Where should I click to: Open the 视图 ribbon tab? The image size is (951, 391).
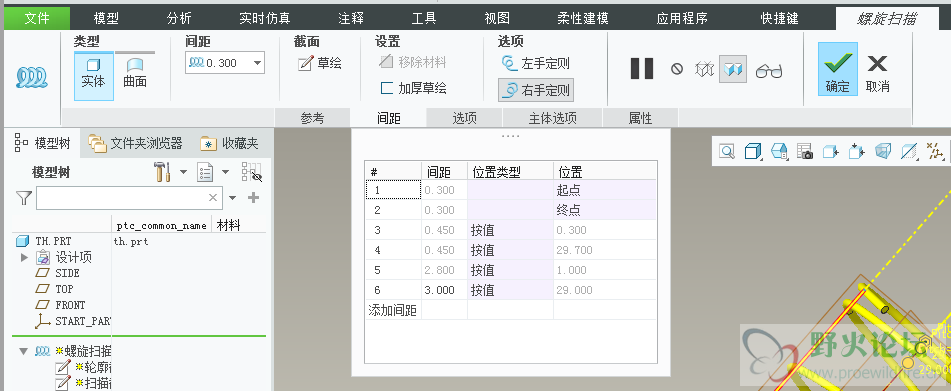pos(497,18)
